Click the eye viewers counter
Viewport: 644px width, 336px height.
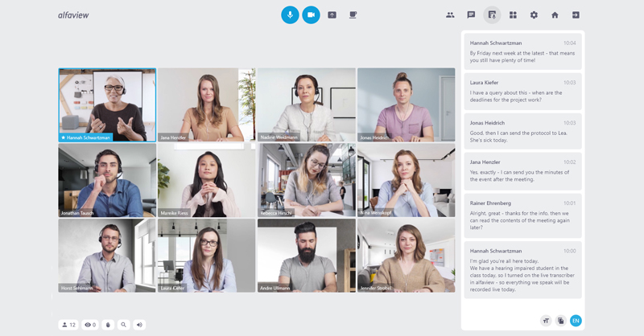[x=89, y=325]
